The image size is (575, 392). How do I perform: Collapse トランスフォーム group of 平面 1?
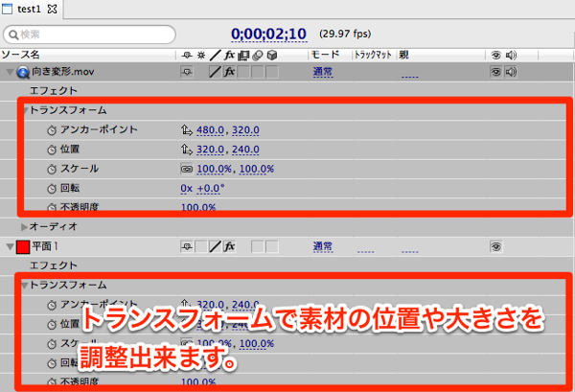[25, 286]
